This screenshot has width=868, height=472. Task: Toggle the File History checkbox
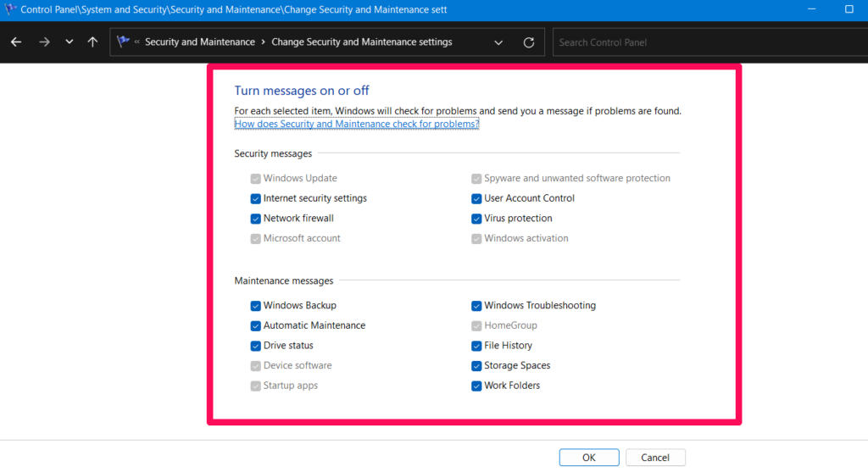476,346
